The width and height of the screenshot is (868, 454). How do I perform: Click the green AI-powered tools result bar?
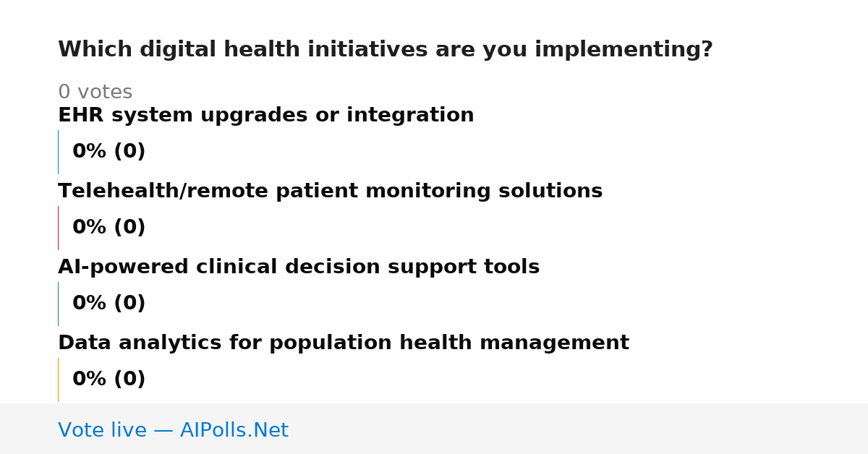click(x=59, y=304)
